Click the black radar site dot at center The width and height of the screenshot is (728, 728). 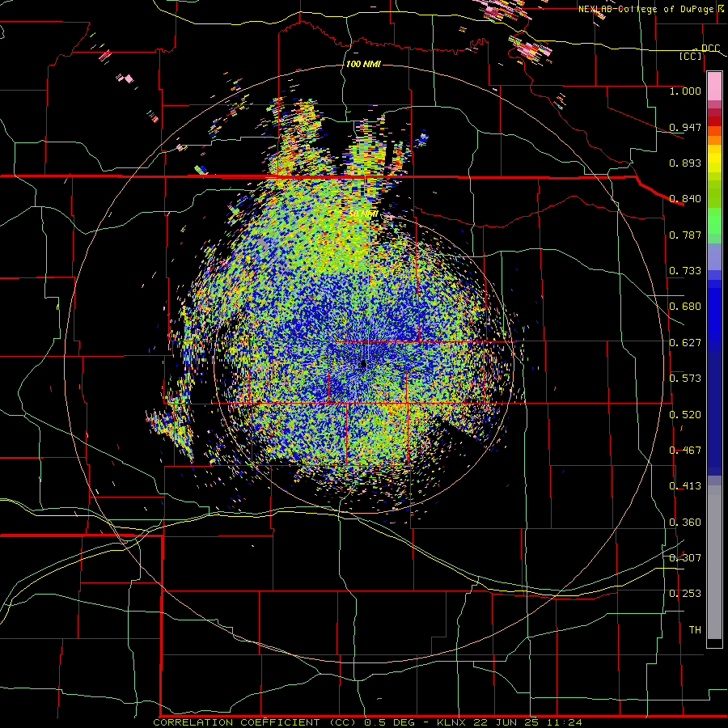[x=363, y=364]
